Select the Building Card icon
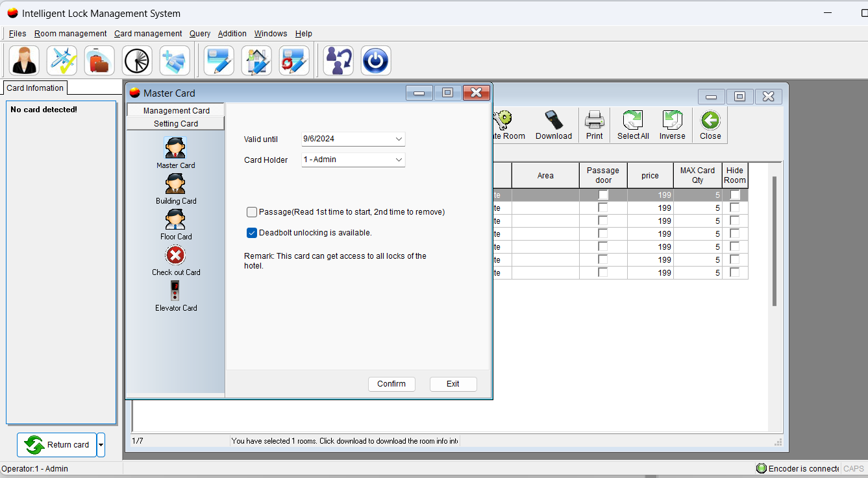868x478 pixels. click(x=175, y=184)
